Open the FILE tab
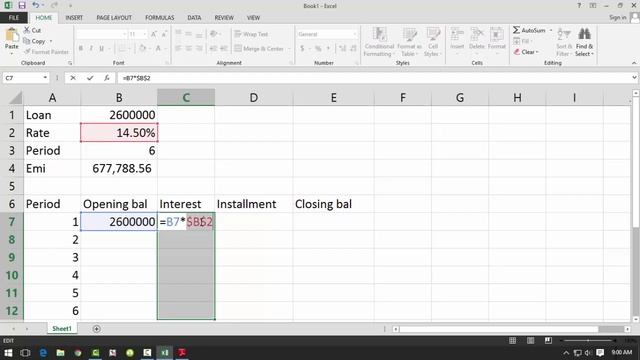Screen dimensions: 640x360 (14, 18)
